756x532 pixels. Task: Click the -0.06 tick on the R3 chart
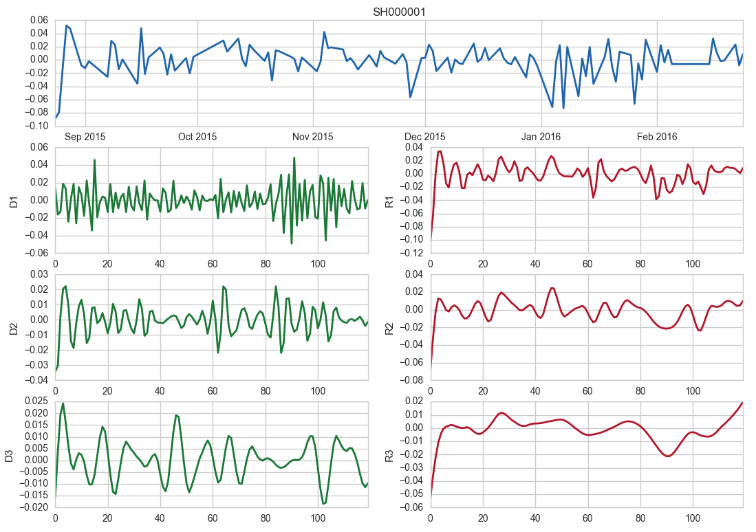coord(411,507)
